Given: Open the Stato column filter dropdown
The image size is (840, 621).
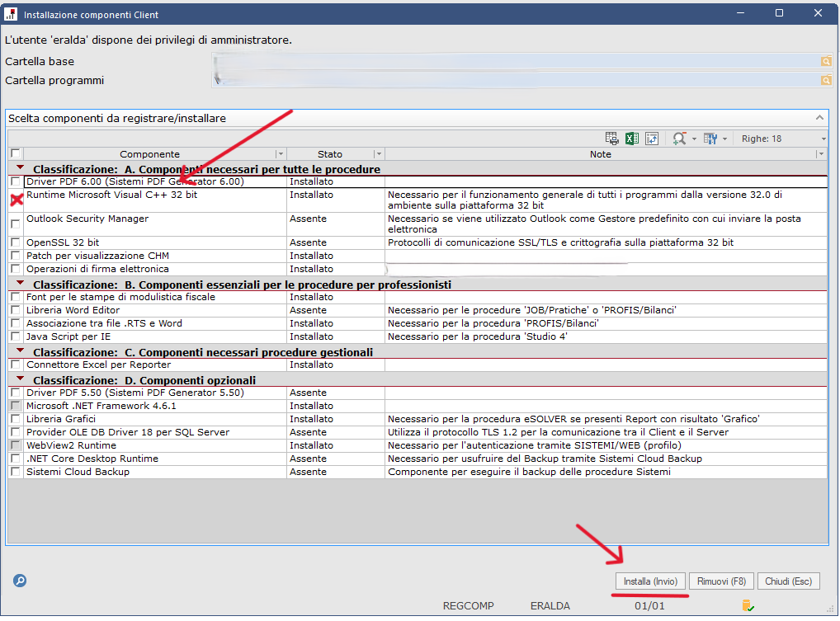Looking at the screenshot, I should coord(379,154).
